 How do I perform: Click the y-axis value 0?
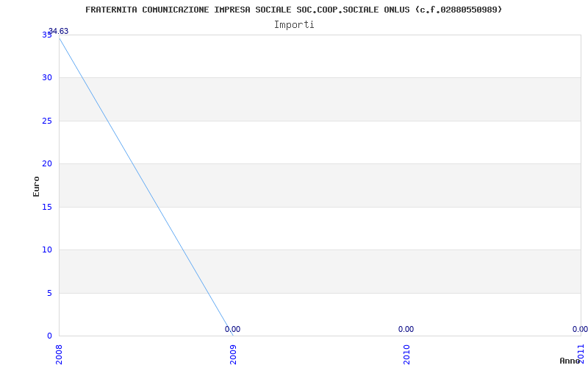49,336
